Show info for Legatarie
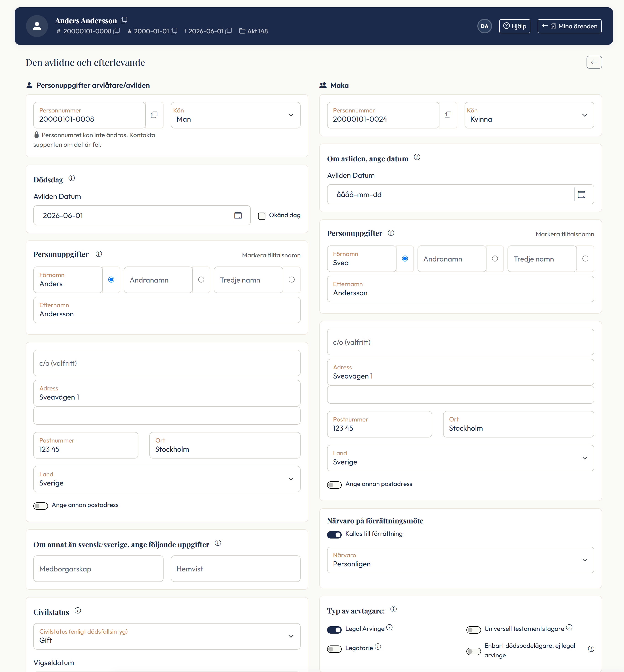The width and height of the screenshot is (624, 672). coord(378,646)
